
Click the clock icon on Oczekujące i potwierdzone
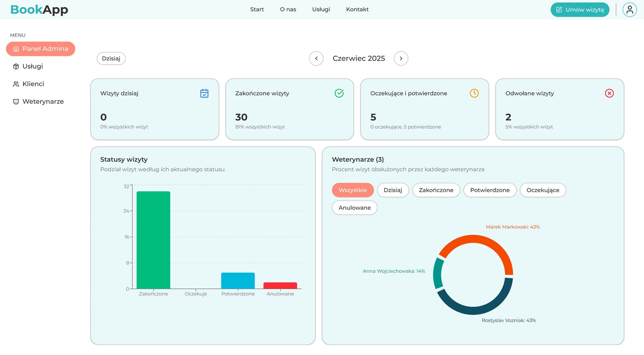(x=474, y=93)
